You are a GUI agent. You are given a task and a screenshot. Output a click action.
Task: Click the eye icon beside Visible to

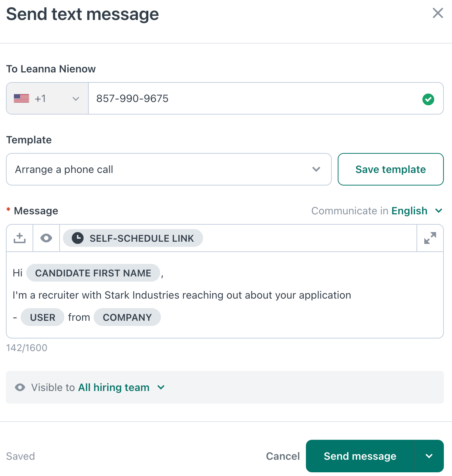(20, 387)
